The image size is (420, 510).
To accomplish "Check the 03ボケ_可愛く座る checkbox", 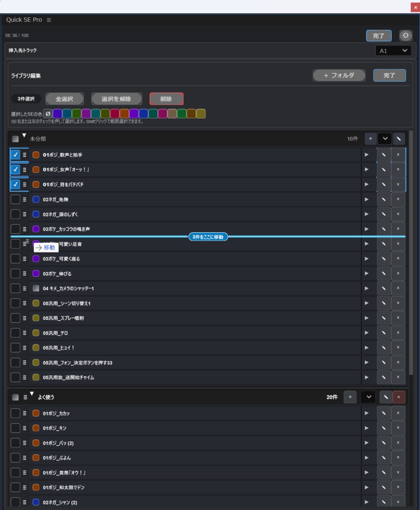I will [x=15, y=258].
